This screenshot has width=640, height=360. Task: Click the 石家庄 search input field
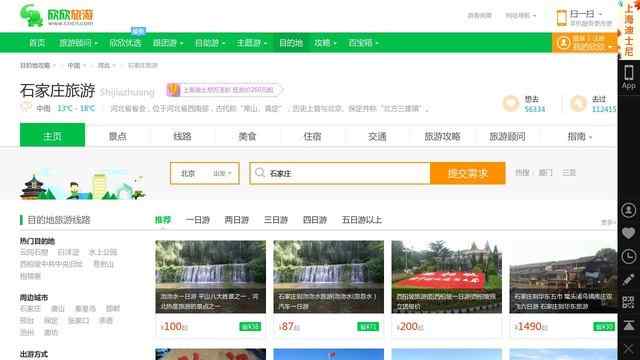[x=340, y=173]
